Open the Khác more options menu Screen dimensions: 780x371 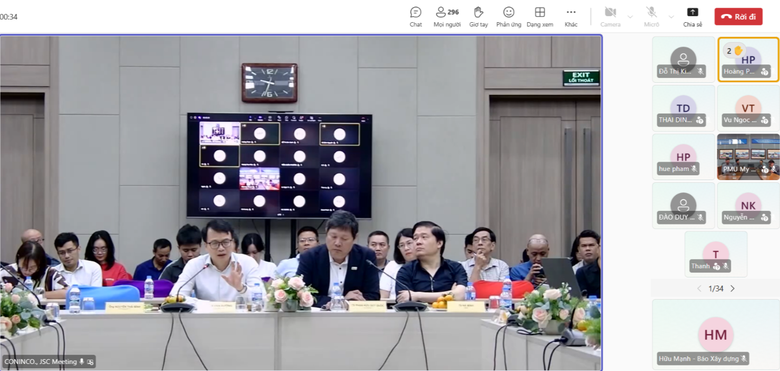tap(571, 16)
